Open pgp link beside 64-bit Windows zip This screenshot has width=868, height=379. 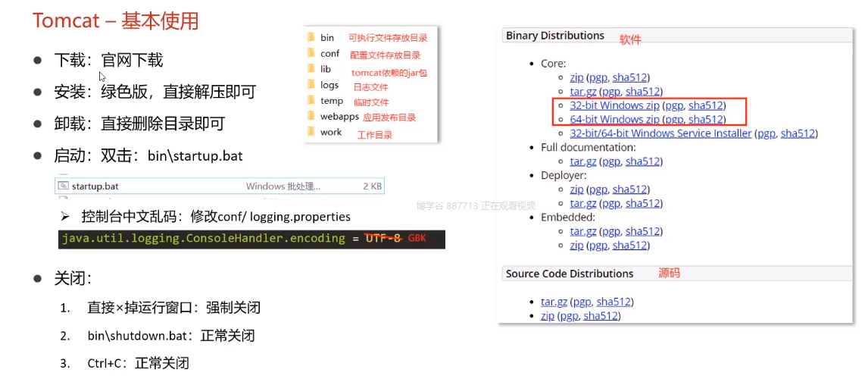tap(674, 119)
